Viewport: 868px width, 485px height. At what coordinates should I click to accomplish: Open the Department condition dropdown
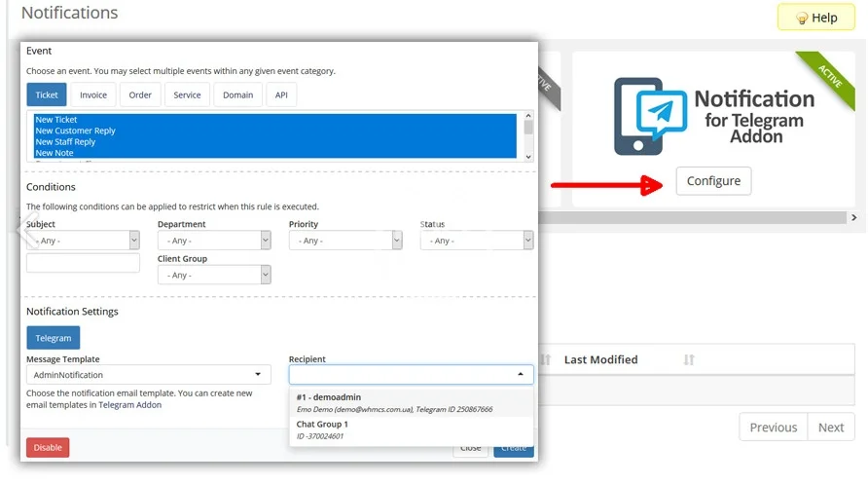(x=214, y=241)
